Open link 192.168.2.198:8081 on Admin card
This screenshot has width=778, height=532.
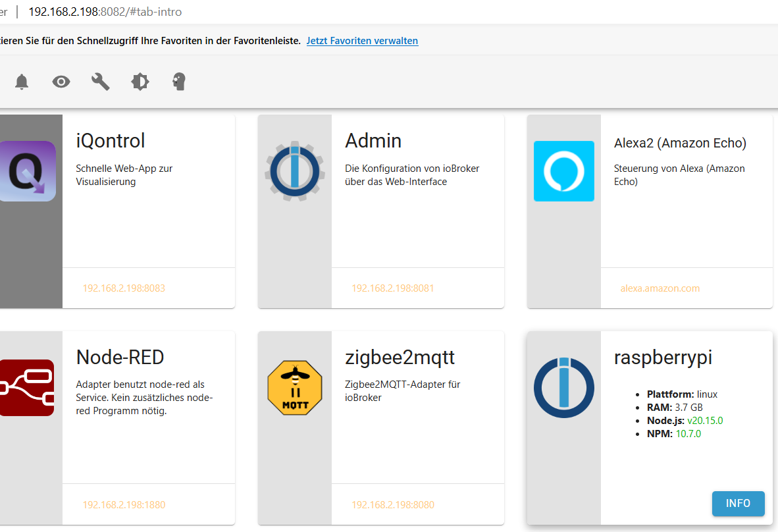(x=393, y=288)
